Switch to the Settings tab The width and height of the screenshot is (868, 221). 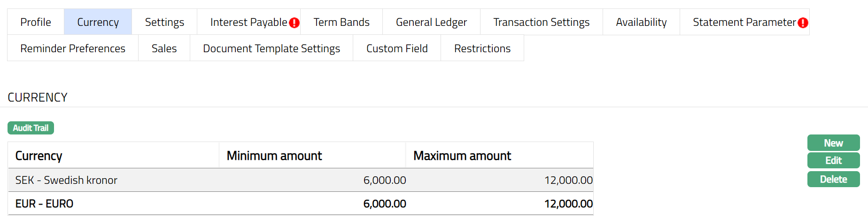click(164, 22)
